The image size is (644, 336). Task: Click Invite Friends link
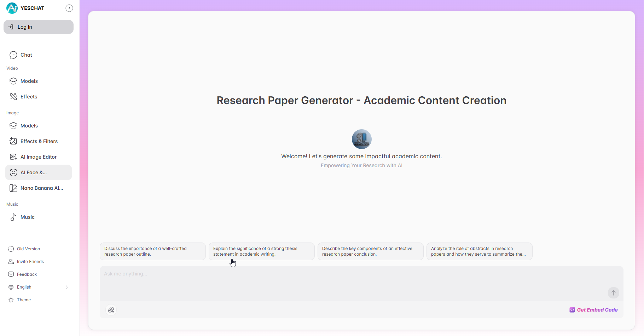(x=30, y=262)
